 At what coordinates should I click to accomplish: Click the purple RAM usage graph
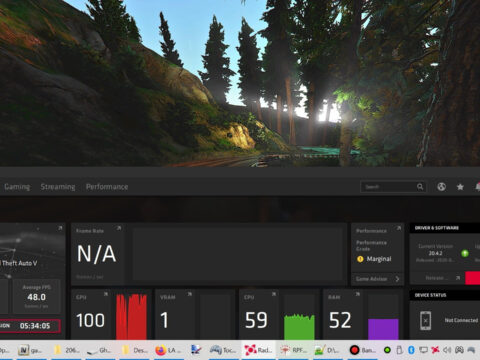pyautogui.click(x=383, y=329)
